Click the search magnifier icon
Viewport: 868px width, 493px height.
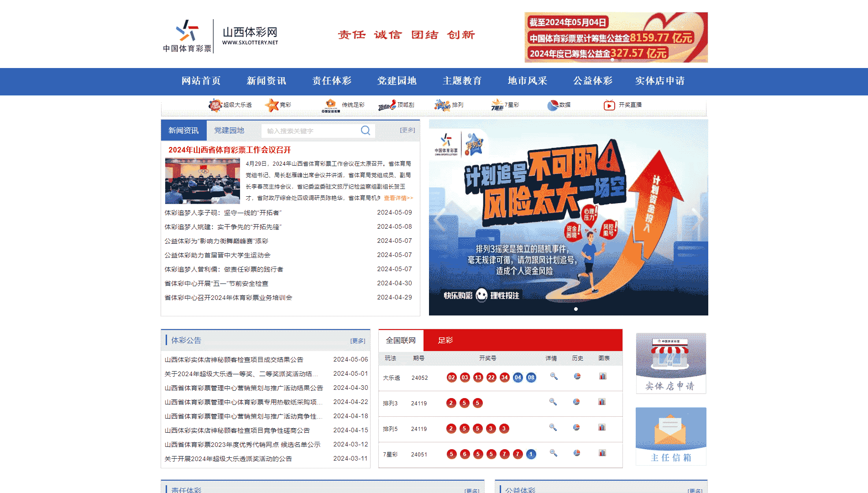[366, 131]
